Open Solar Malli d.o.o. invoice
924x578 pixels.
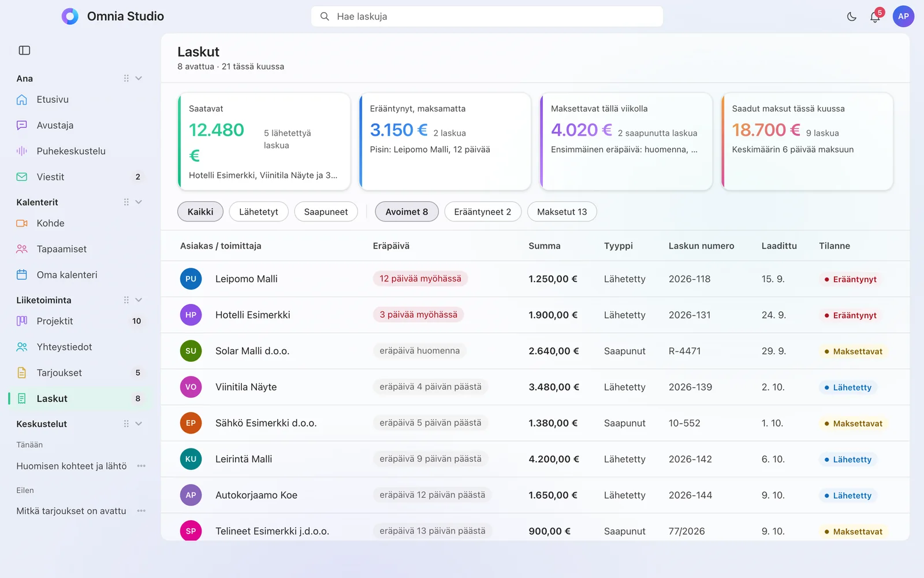click(x=535, y=351)
